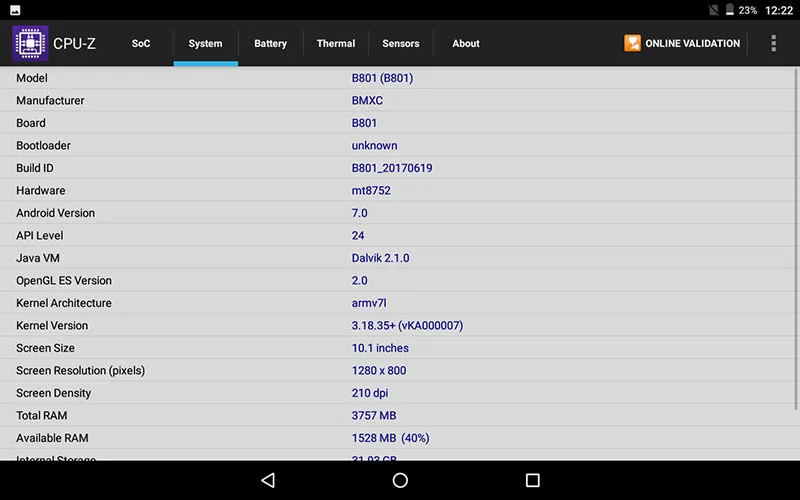This screenshot has width=800, height=500.
Task: Tap the 23% battery percentage text
Action: 747,10
